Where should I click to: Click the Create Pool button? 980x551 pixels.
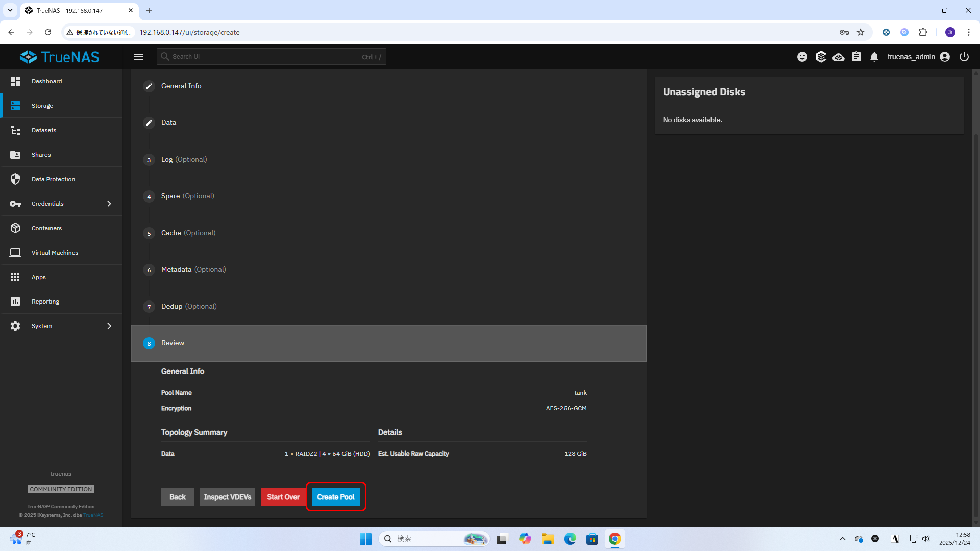tap(335, 497)
